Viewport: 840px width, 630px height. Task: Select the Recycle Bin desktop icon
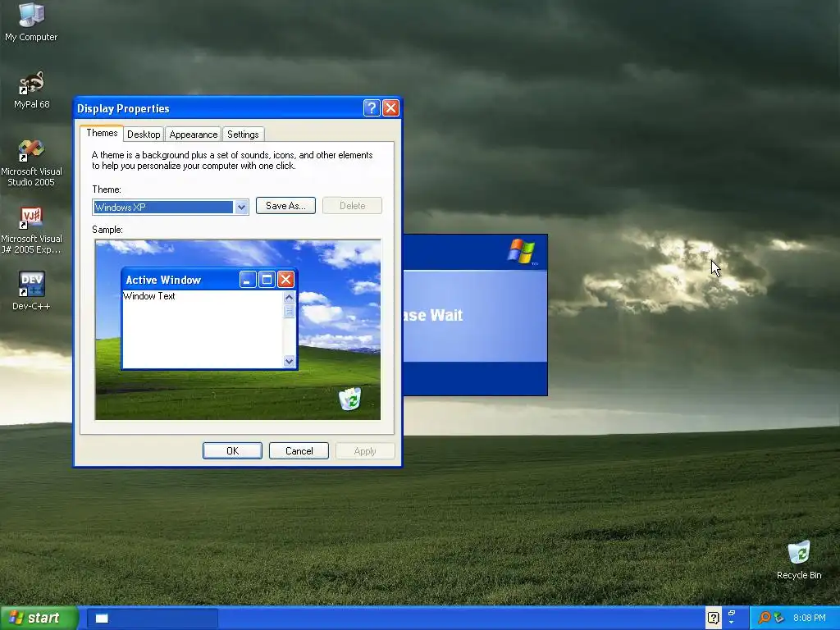799,560
